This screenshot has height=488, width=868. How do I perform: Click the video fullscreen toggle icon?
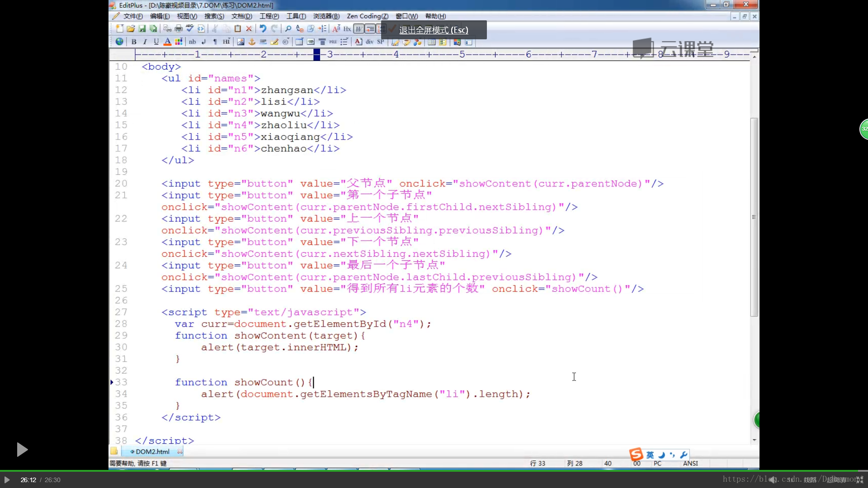(859, 480)
